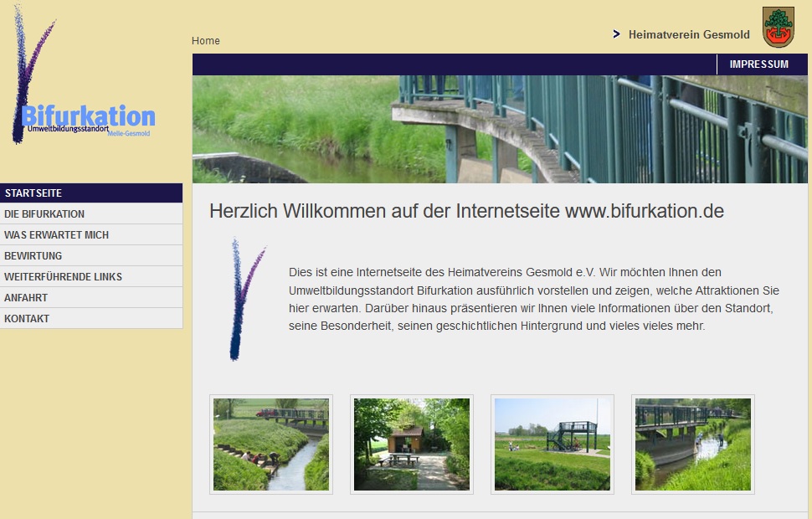Click the arrow before Heimatverein Gesmold

click(x=616, y=34)
